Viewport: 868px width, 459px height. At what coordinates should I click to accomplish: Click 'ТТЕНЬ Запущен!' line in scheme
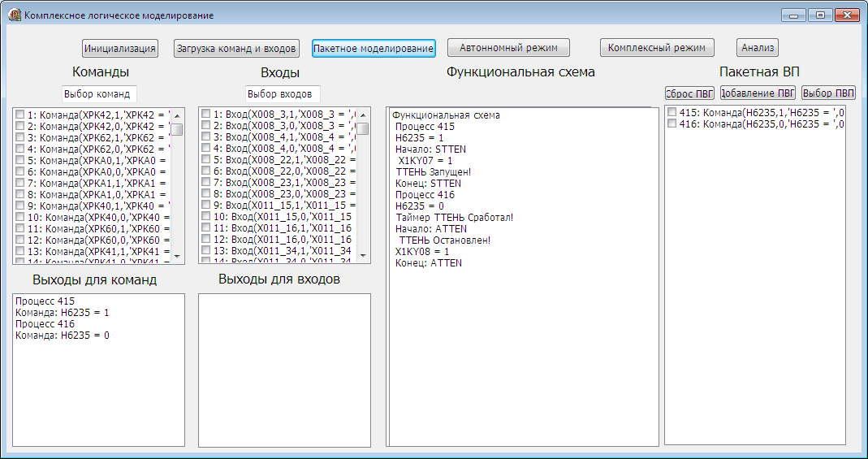434,172
